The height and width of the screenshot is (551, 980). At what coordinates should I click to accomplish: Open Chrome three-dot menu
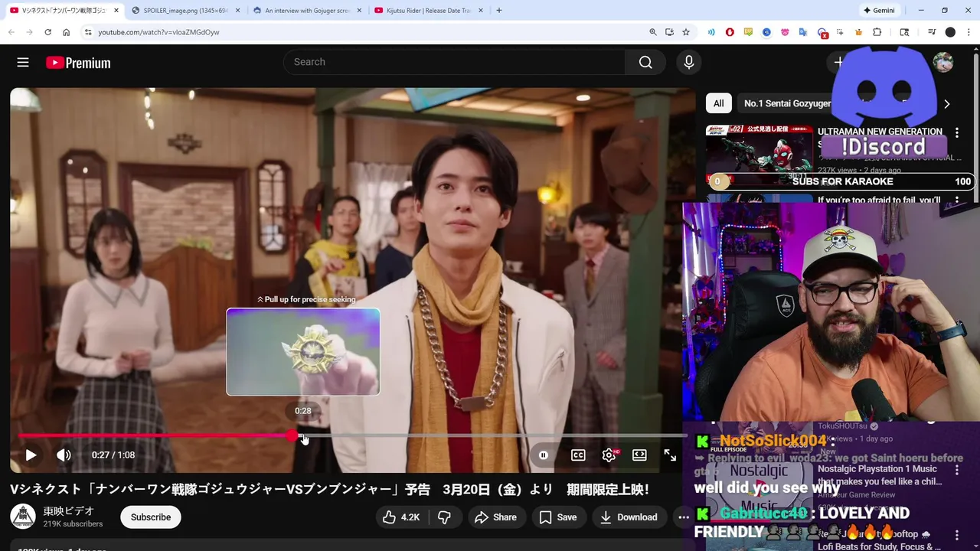969,32
